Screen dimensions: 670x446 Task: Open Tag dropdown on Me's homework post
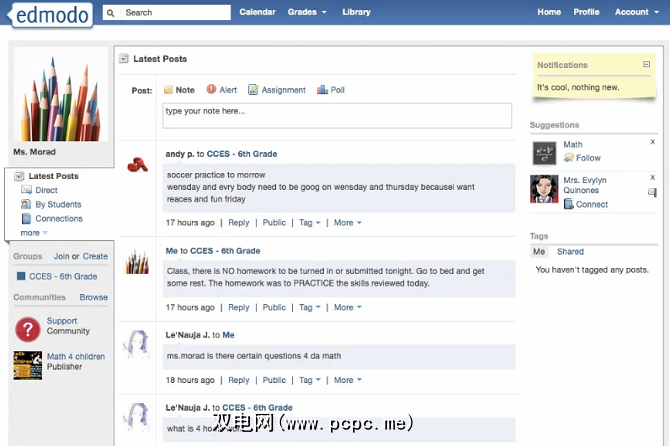point(309,307)
